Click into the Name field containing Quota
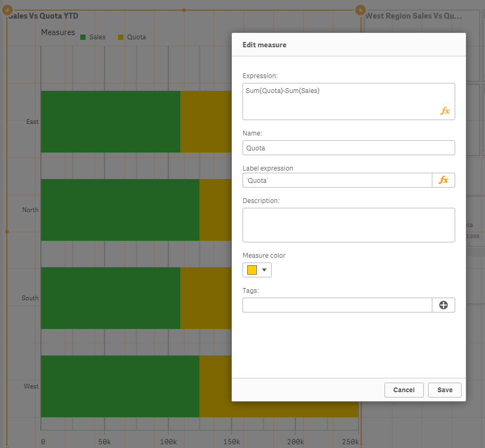This screenshot has height=448, width=485. tap(348, 148)
